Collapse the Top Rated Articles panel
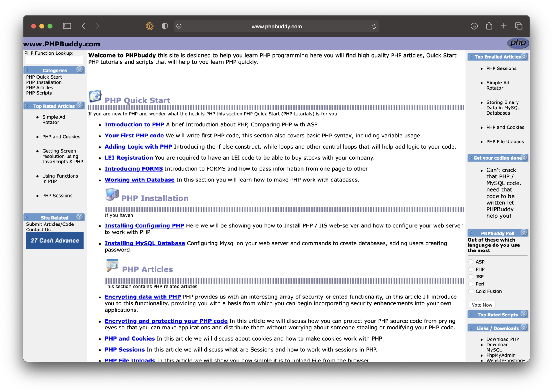Viewport: 553px width, 392px height. pos(79,105)
